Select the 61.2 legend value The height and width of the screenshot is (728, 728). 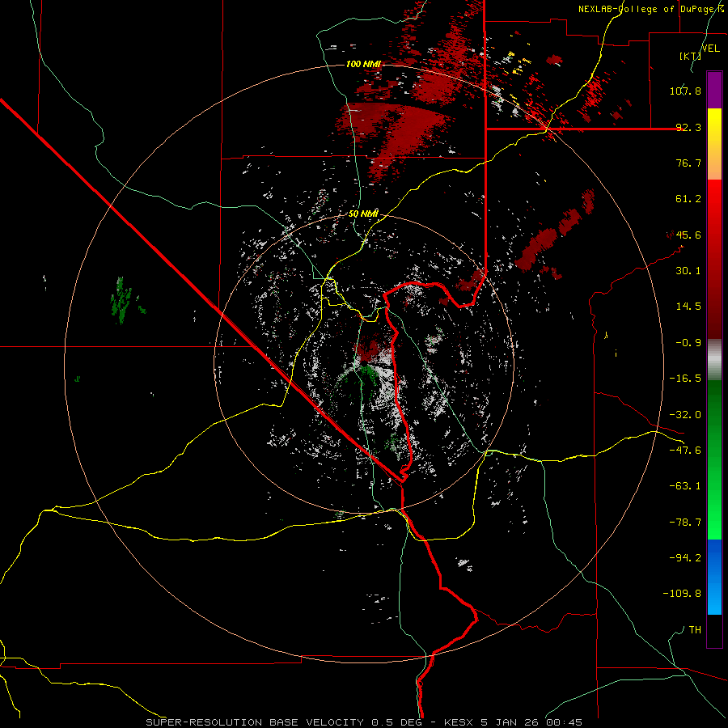tap(688, 199)
